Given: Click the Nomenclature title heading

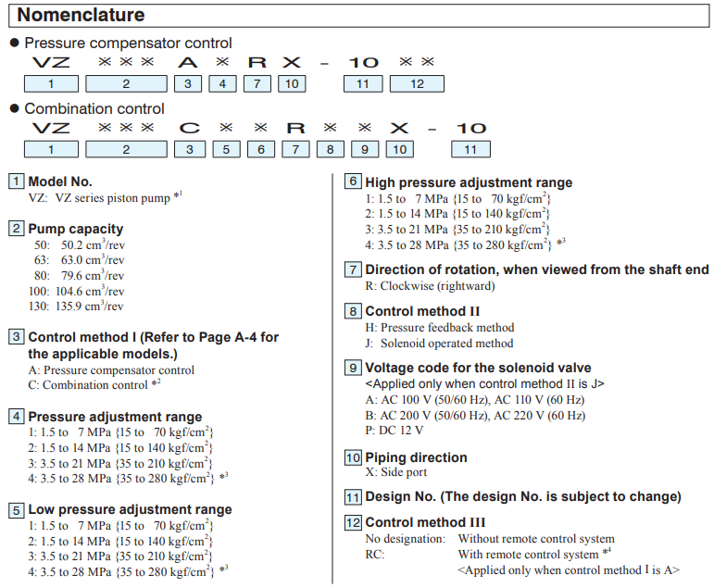Looking at the screenshot, I should point(81,15).
